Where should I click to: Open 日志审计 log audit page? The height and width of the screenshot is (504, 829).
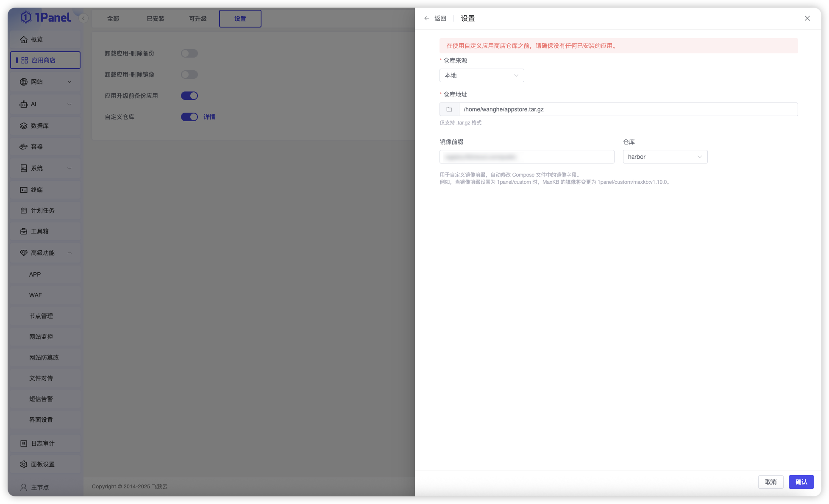click(x=42, y=443)
